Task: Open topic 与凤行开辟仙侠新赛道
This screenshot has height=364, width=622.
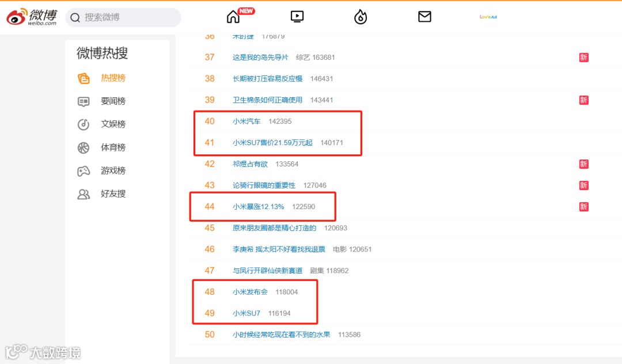Action: point(267,271)
